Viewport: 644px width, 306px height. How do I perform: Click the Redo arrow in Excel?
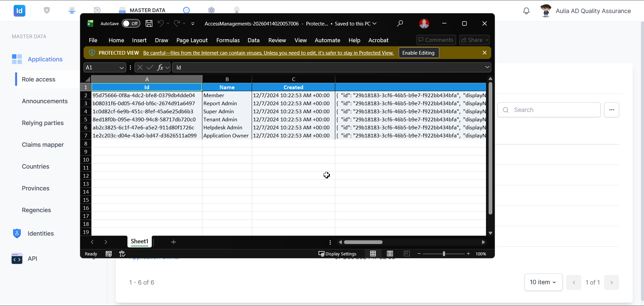tap(177, 23)
